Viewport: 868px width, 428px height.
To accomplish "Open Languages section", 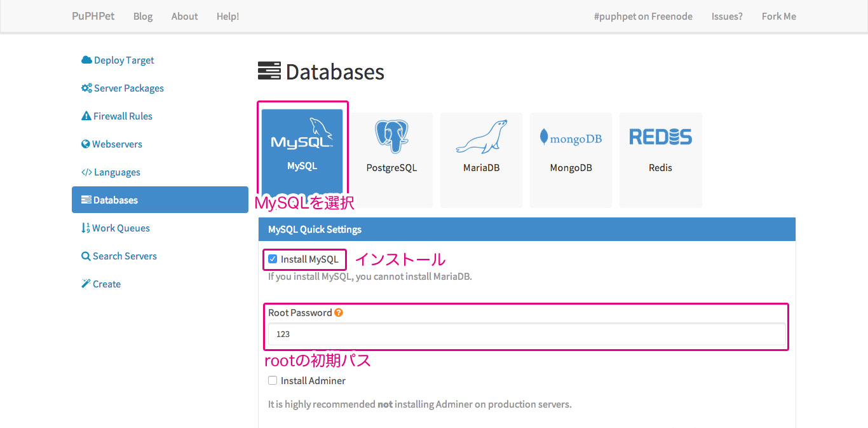I will pyautogui.click(x=117, y=172).
